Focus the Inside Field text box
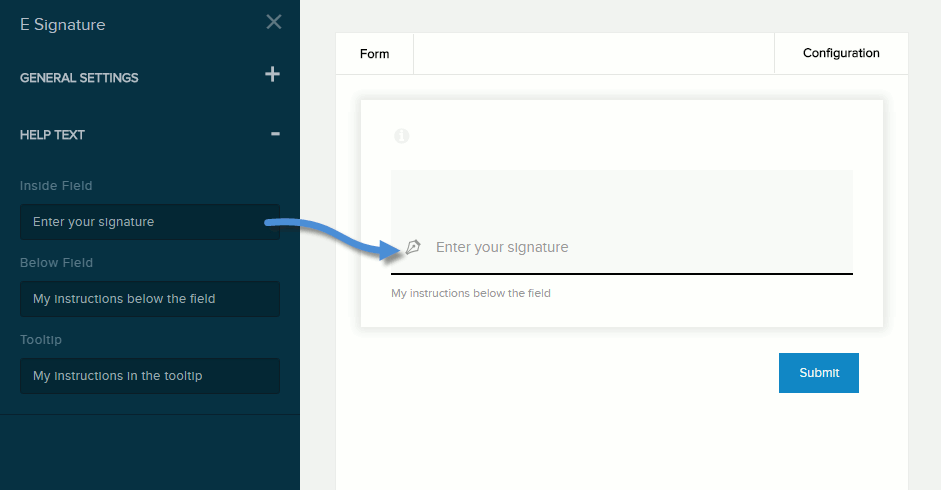941x490 pixels. click(x=150, y=222)
